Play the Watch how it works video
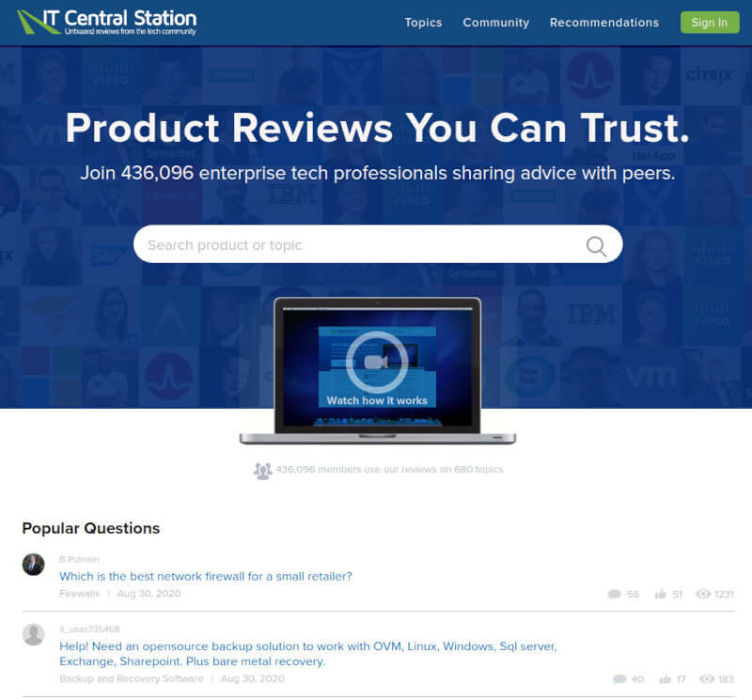Image resolution: width=752 pixels, height=700 pixels. pos(376,363)
